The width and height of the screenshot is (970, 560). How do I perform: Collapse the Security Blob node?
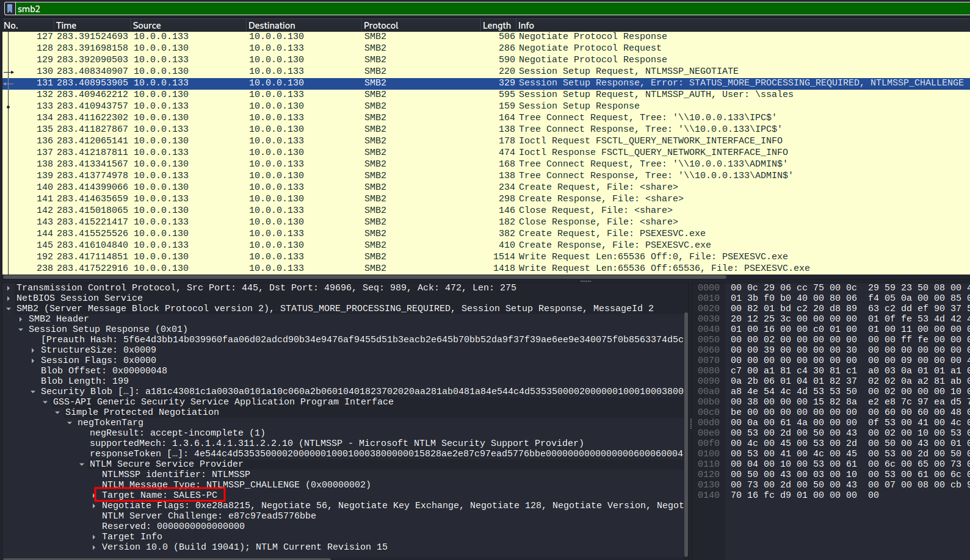[32, 392]
